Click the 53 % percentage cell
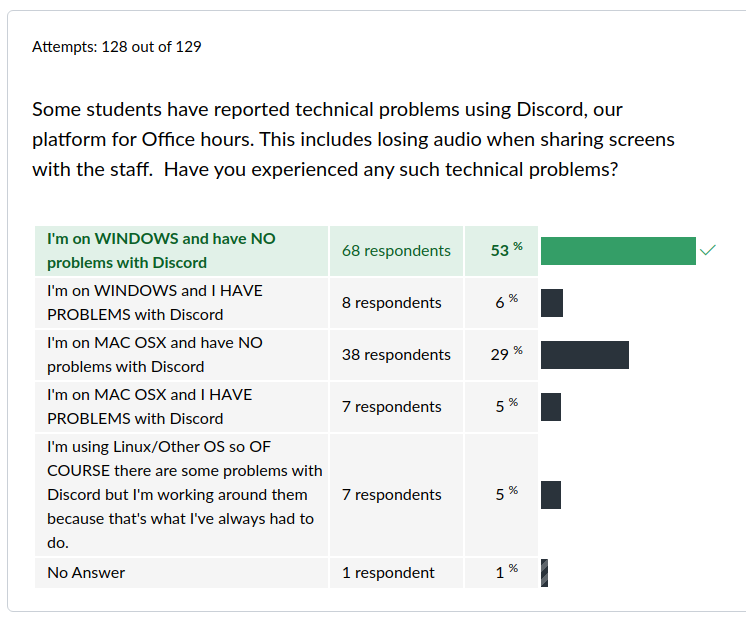 [501, 251]
